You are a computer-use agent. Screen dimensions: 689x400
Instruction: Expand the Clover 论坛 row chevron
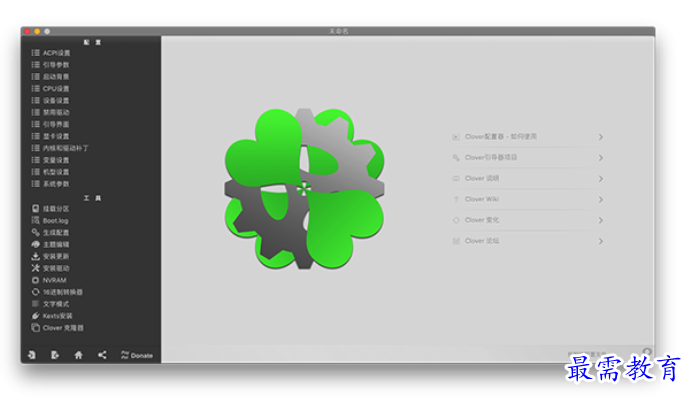click(x=600, y=241)
